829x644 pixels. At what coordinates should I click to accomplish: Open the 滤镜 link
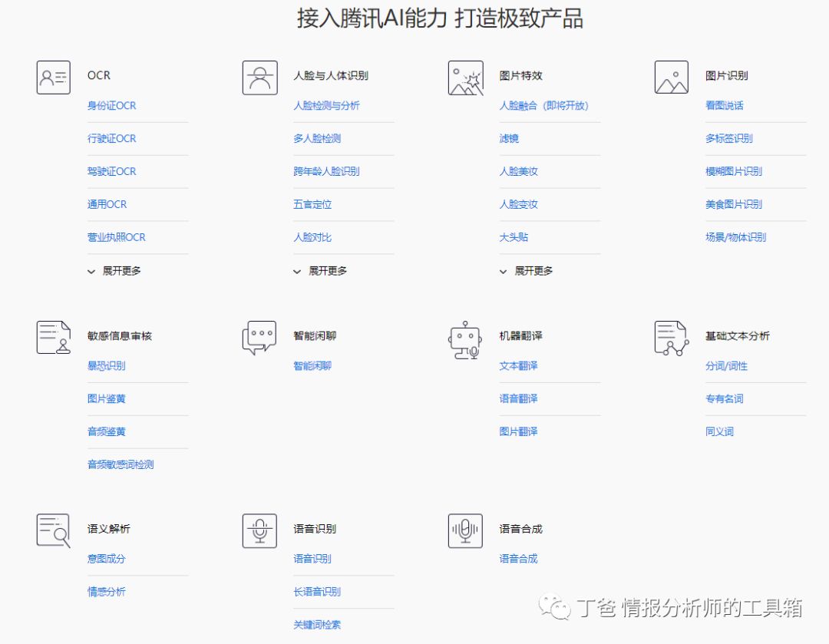(x=509, y=138)
